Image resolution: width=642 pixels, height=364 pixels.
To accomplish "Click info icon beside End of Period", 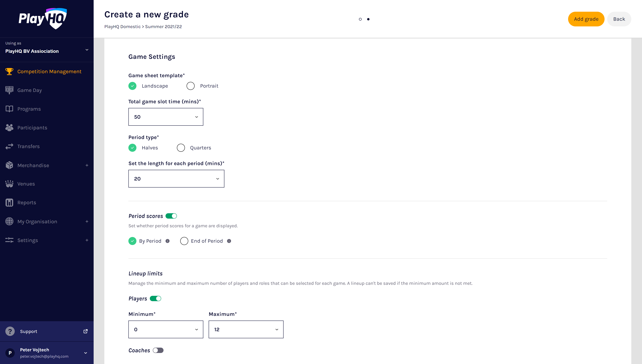I will coord(229,241).
